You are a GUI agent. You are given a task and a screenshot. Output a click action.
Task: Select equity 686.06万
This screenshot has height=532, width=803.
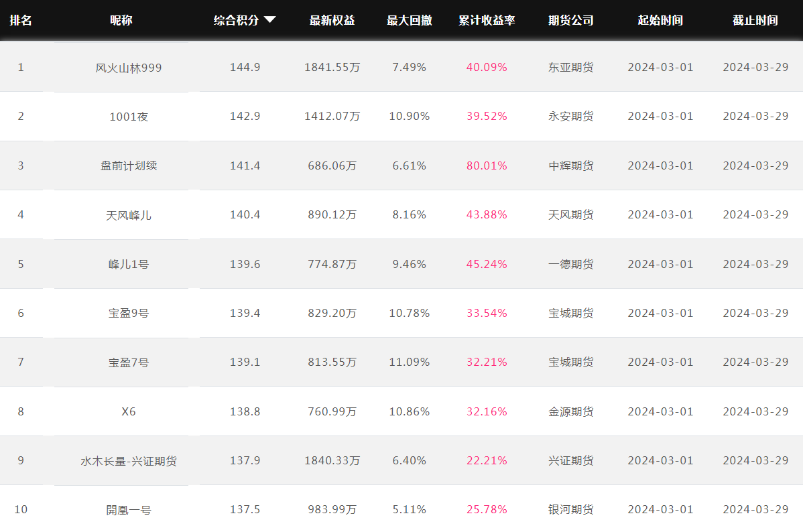pos(332,165)
